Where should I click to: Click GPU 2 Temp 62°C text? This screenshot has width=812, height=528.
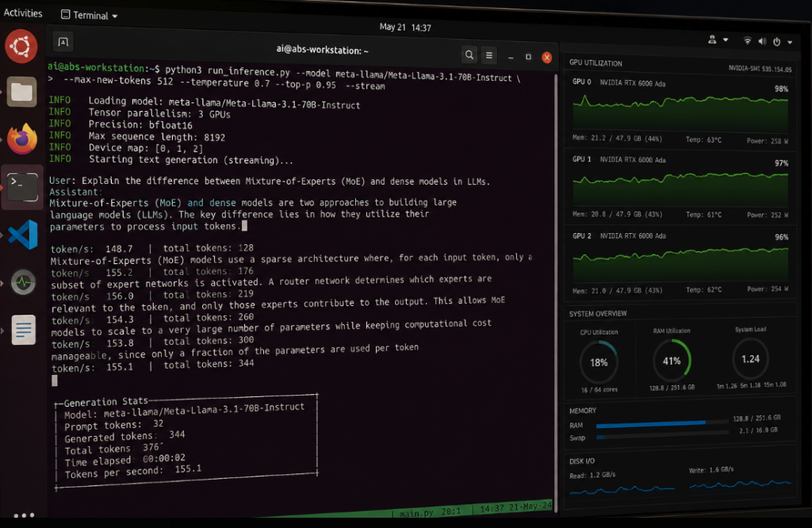(x=703, y=290)
